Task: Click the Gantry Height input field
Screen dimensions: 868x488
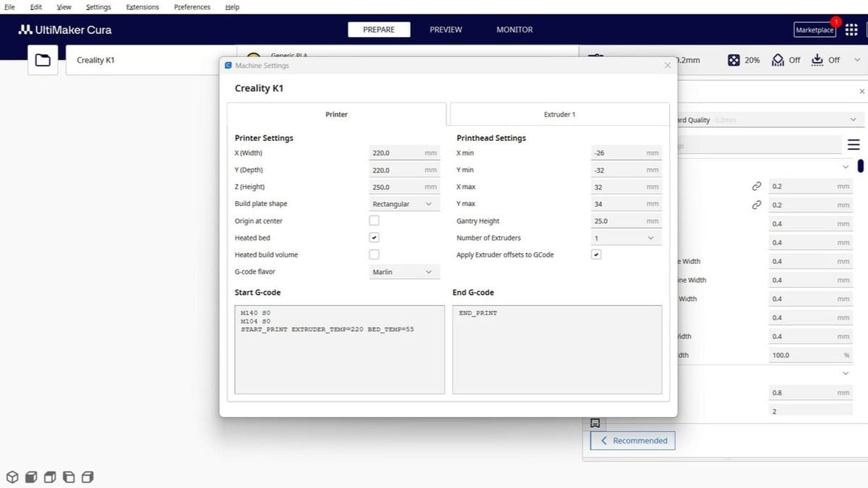Action: tap(626, 221)
